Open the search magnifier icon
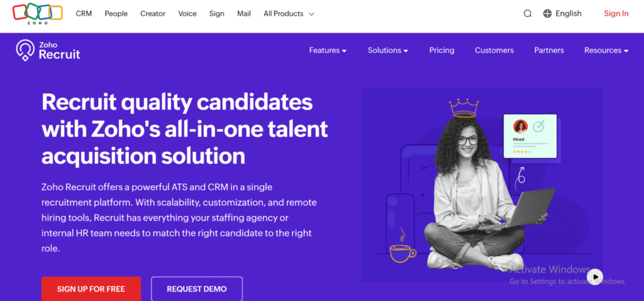The height and width of the screenshot is (301, 644). 528,14
